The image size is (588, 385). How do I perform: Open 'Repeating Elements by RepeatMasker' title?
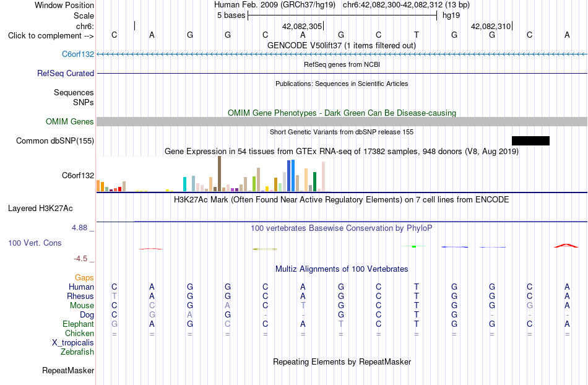click(342, 361)
